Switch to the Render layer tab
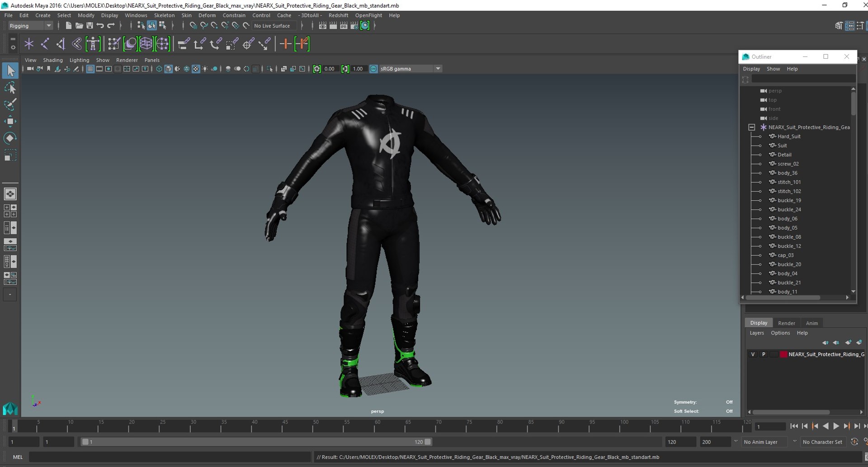 coord(786,323)
